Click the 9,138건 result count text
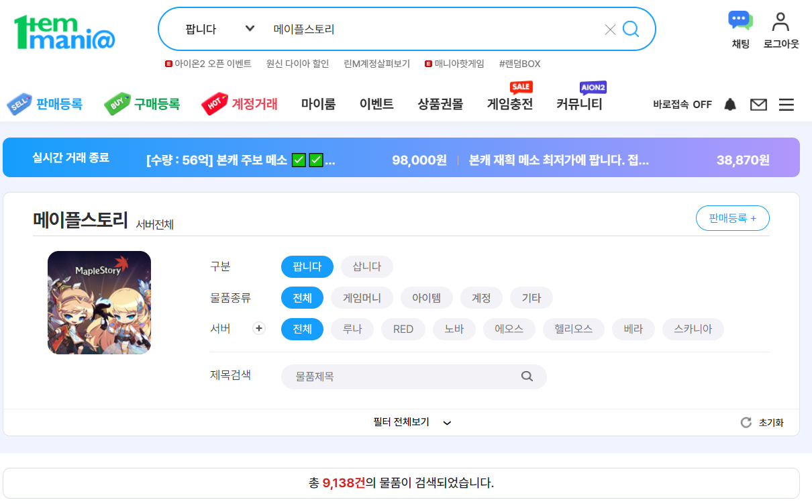 pyautogui.click(x=344, y=483)
